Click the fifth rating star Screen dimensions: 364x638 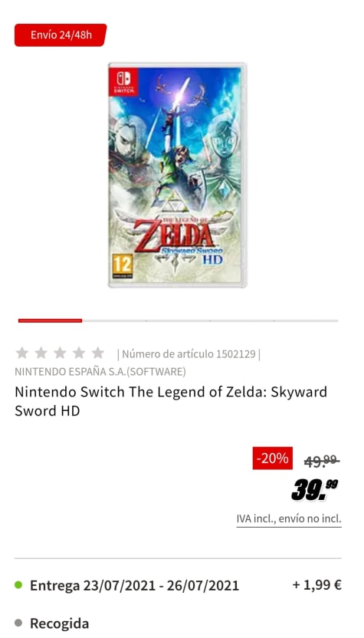(x=97, y=353)
